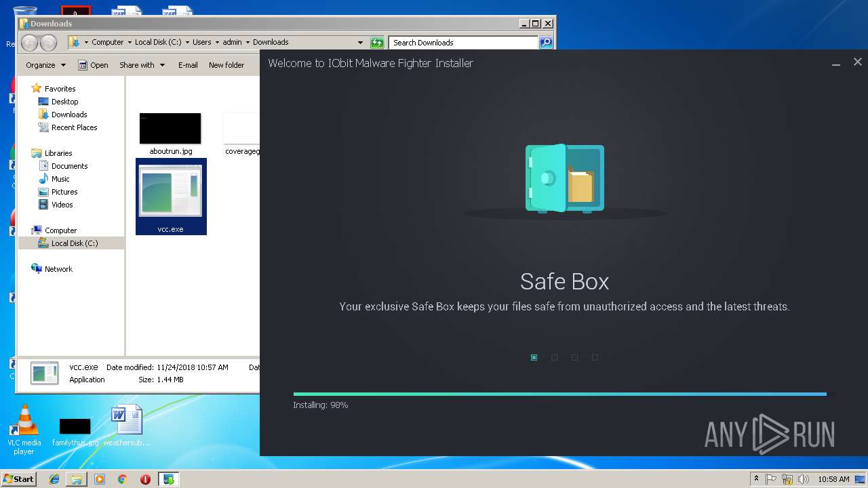
Task: Click E-mail in Explorer toolbar
Action: (x=188, y=65)
